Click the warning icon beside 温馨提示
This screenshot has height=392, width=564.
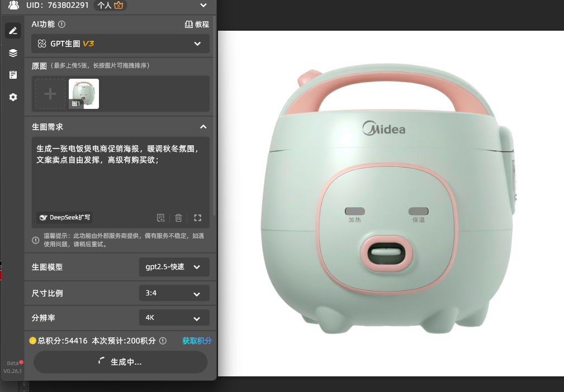tap(36, 240)
